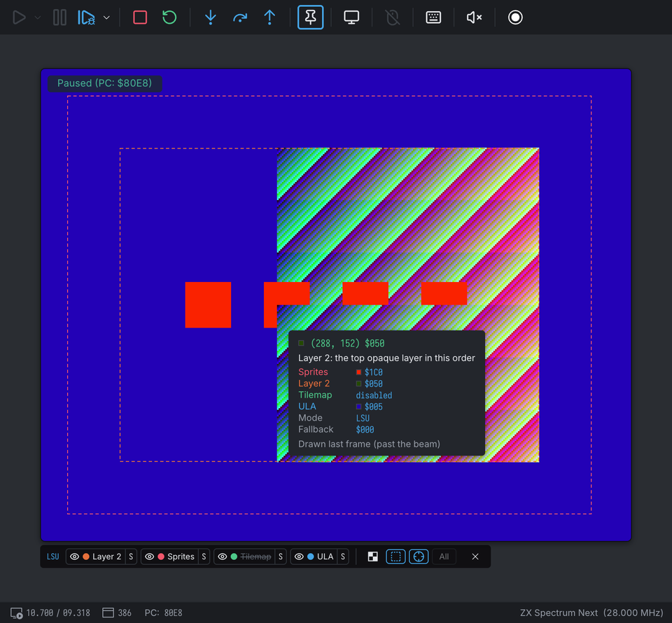Step into with the down arrow icon
672x623 pixels.
(x=211, y=17)
